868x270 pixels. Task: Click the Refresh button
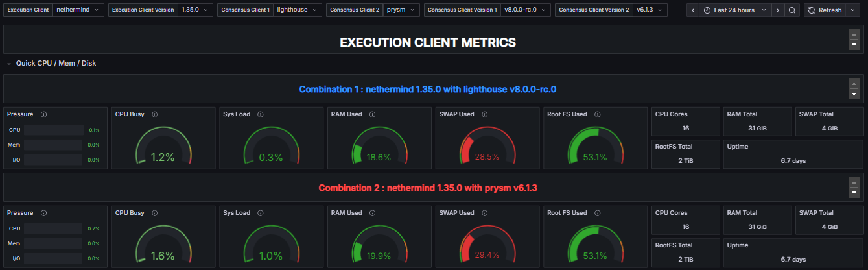tap(825, 10)
